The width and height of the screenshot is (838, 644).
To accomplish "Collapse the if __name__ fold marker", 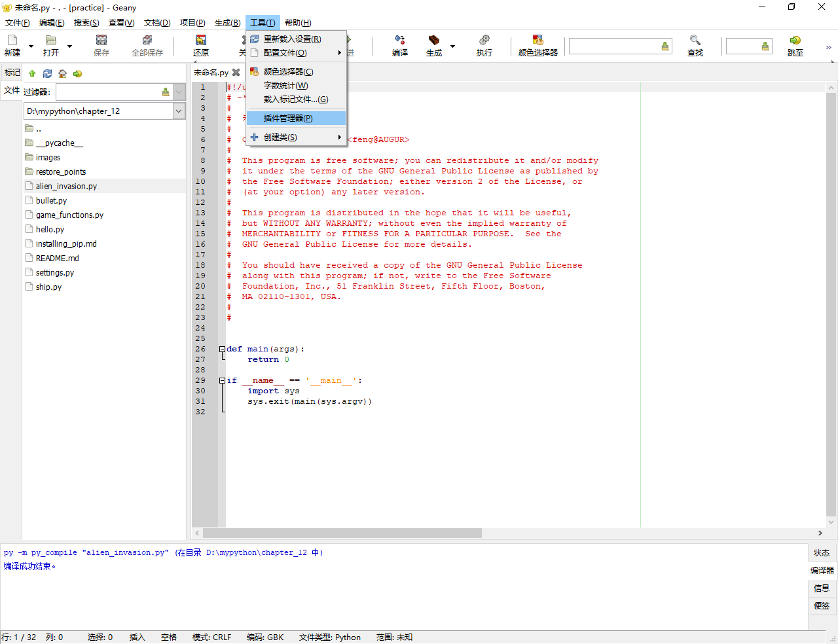I will point(222,381).
